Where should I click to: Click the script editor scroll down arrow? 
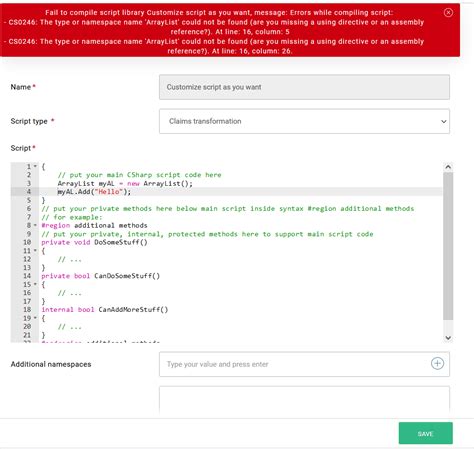pos(448,338)
